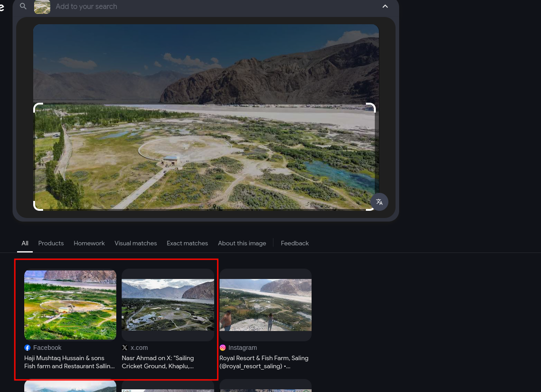Open the Nasr Ahmad on X result link

pos(158,362)
